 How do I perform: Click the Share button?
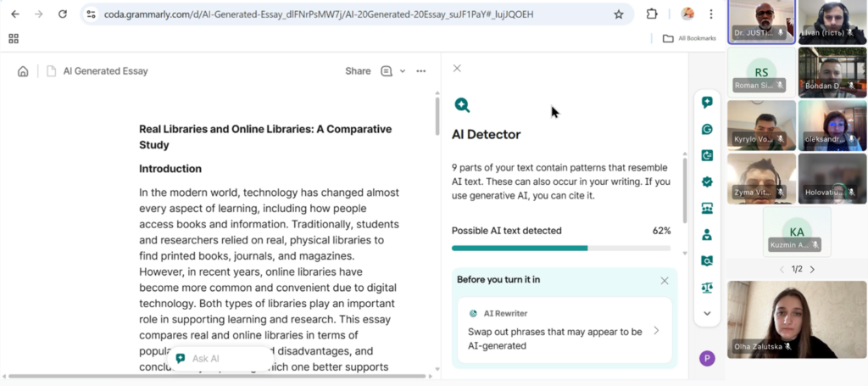[358, 71]
